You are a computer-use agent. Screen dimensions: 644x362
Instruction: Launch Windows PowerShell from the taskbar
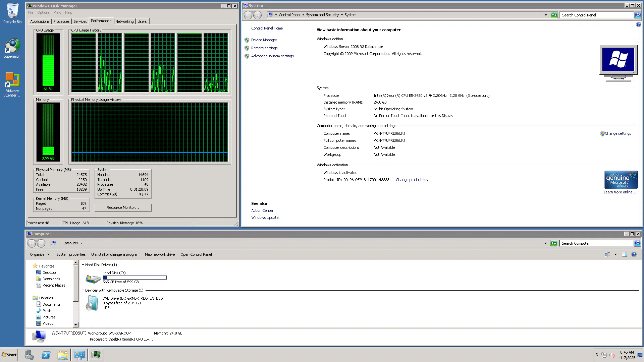pyautogui.click(x=46, y=355)
